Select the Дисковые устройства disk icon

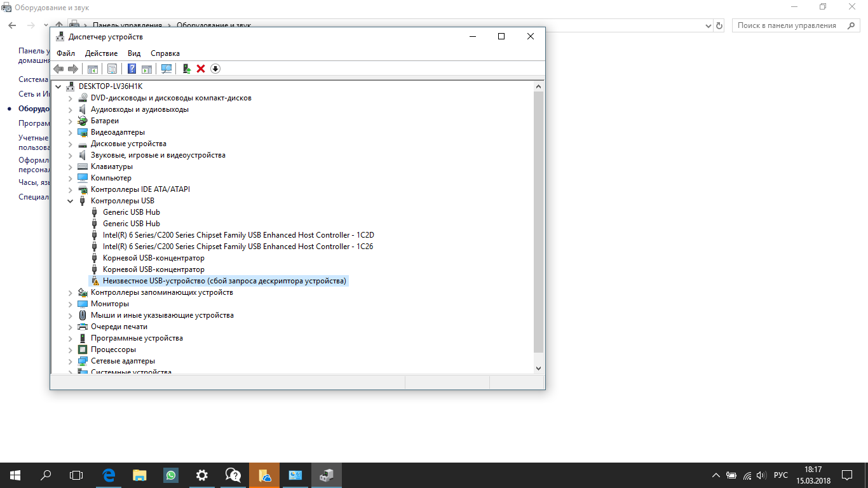click(82, 144)
